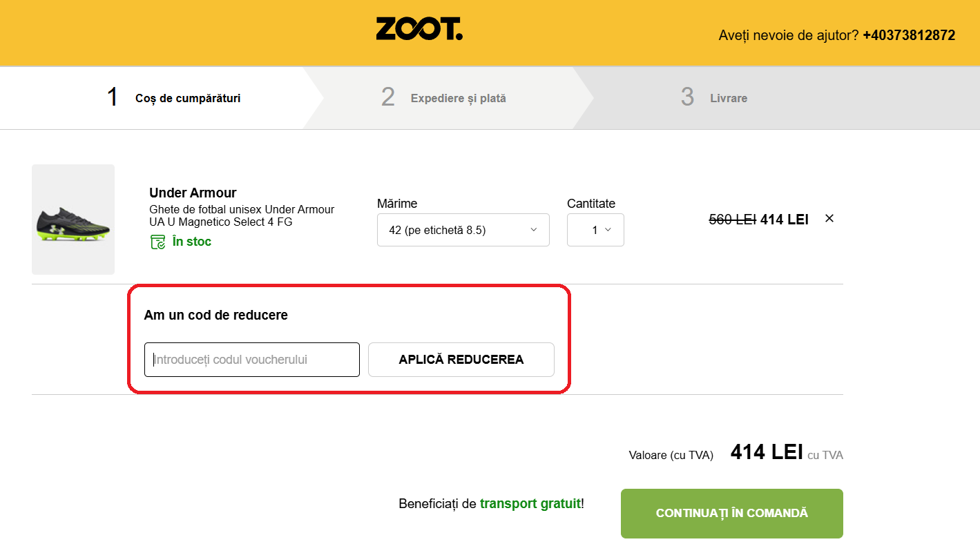Click the În stoc availability label

(191, 242)
